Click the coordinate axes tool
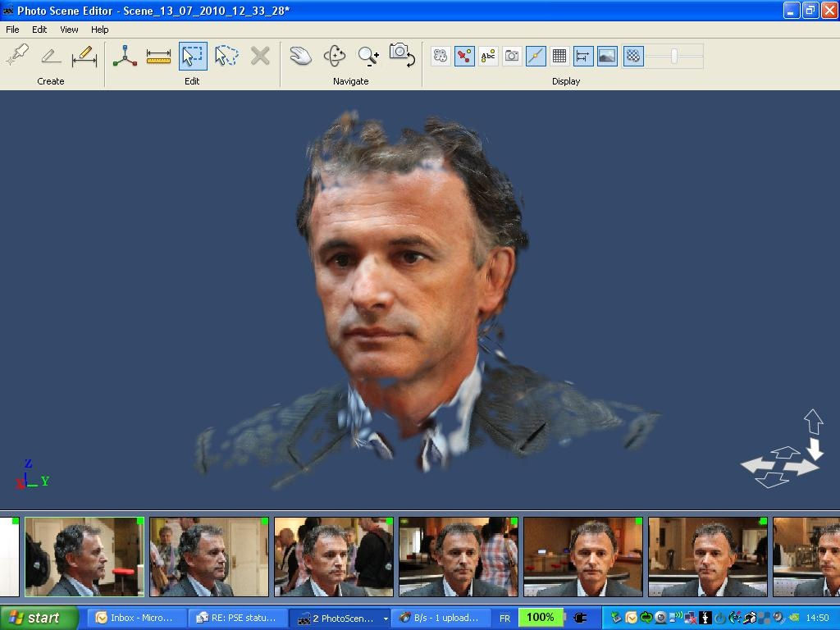Image resolution: width=840 pixels, height=630 pixels. (125, 56)
